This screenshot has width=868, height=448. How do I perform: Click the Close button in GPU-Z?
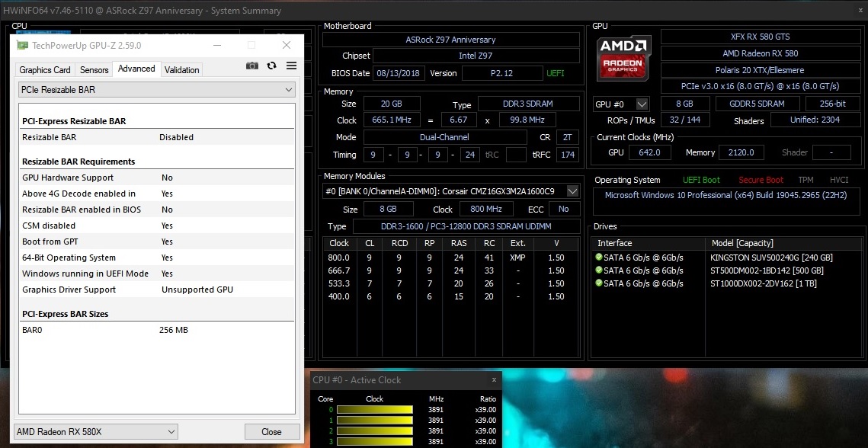click(x=271, y=432)
